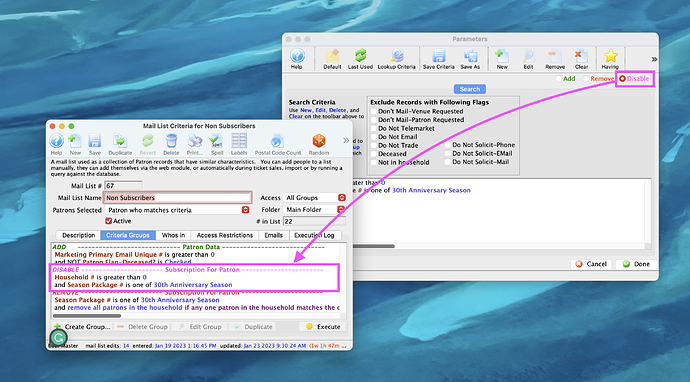Switch to Access Restrictions tab
This screenshot has width=690, height=382.
[x=225, y=235]
